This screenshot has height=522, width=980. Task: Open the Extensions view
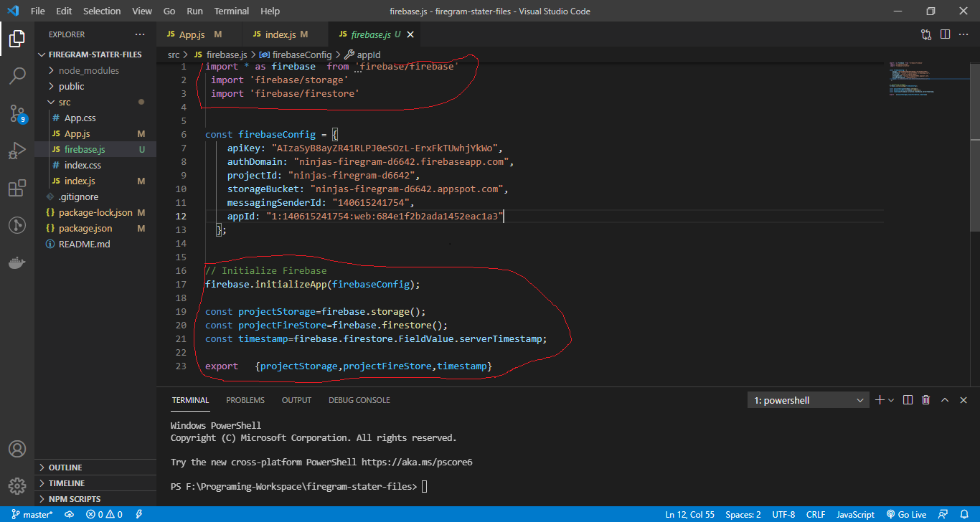tap(17, 188)
